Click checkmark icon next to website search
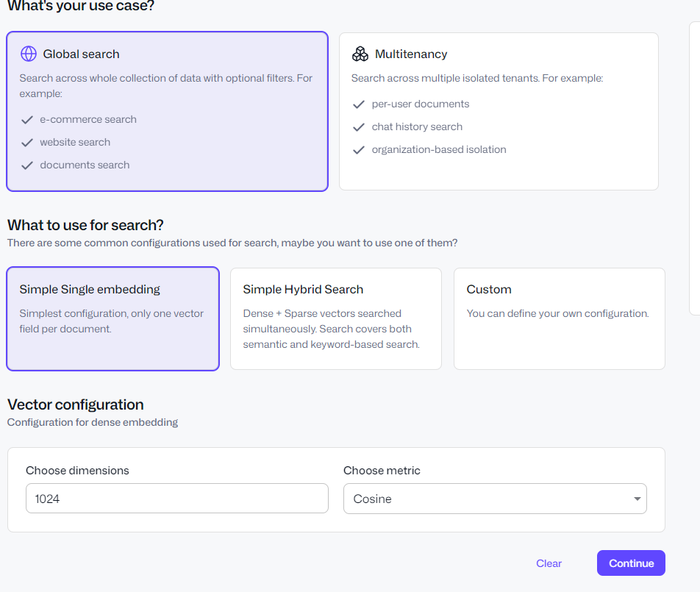 27,143
